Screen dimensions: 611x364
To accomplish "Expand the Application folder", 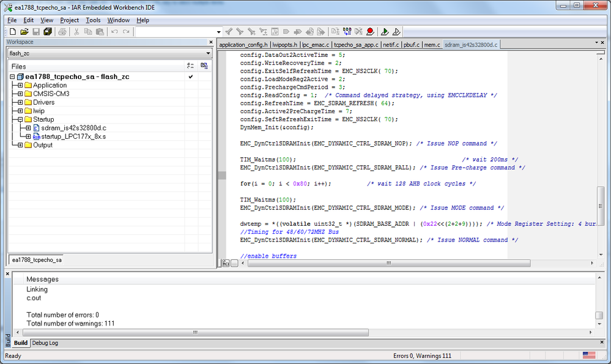I will 20,86.
